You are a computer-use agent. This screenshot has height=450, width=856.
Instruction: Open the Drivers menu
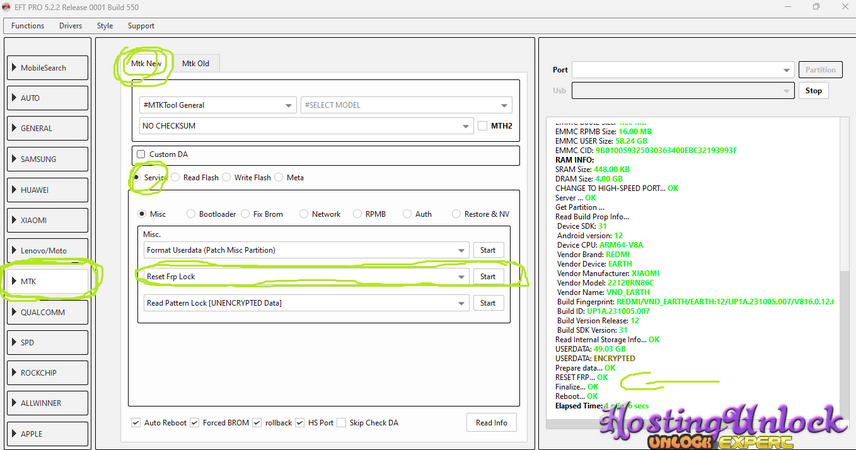tap(71, 26)
